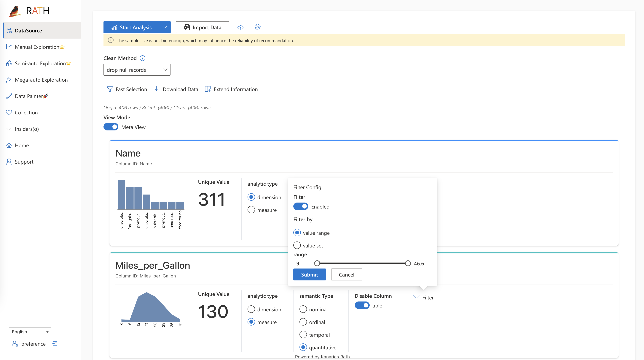Select measure for the Name column

251,210
